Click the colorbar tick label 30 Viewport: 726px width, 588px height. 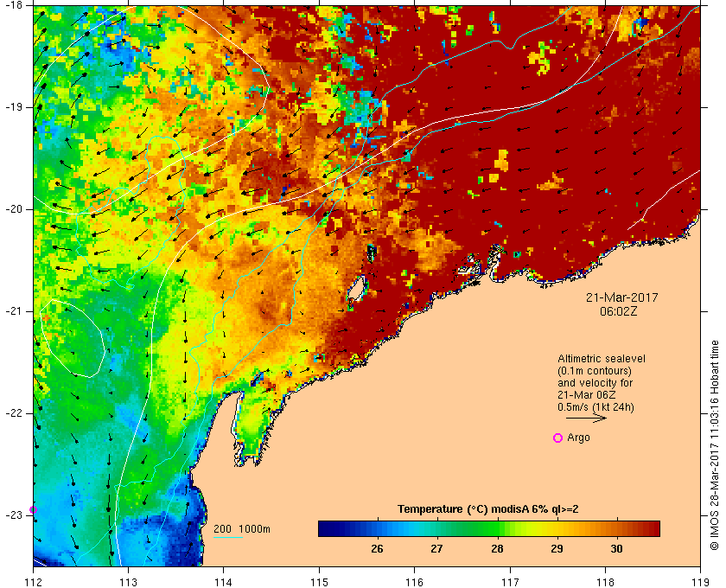(616, 549)
